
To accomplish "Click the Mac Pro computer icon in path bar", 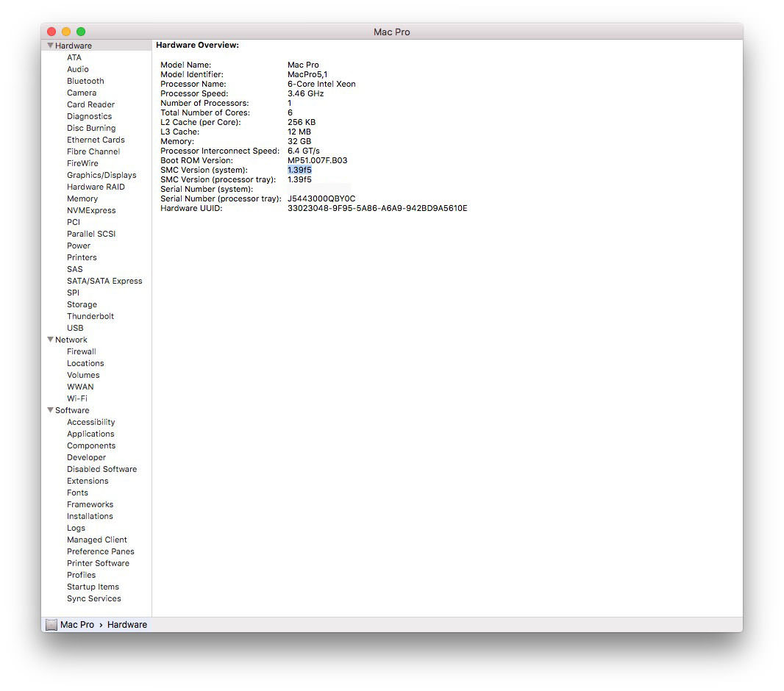I will tap(51, 625).
